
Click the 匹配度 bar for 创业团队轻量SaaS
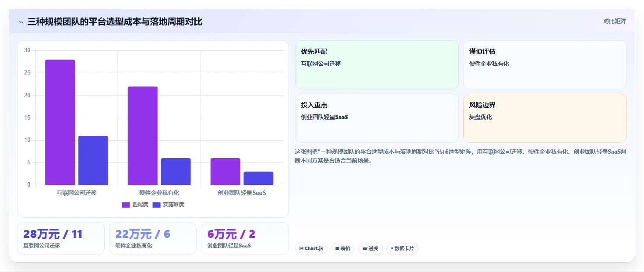(x=225, y=171)
